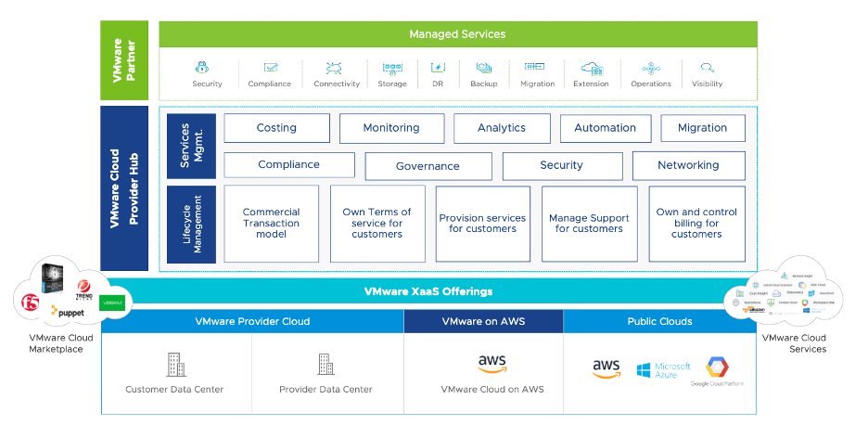This screenshot has width=868, height=438.
Task: Click the Storage icon
Action: (392, 68)
